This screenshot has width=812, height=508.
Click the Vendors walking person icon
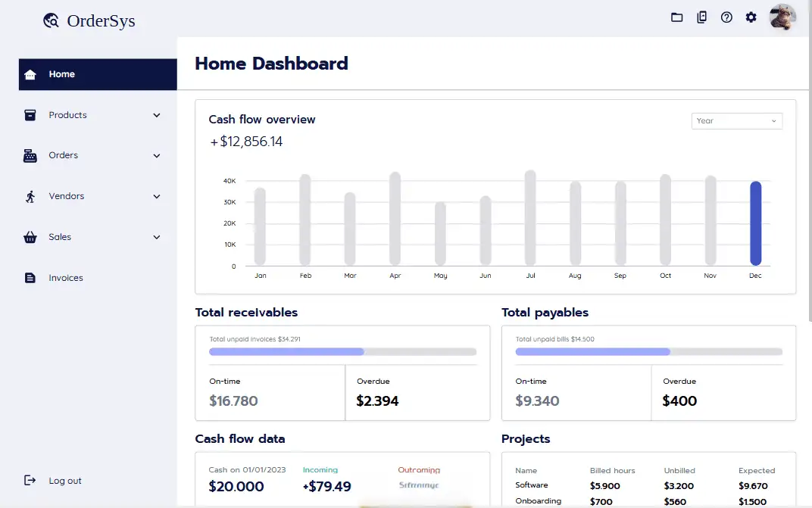(x=30, y=196)
